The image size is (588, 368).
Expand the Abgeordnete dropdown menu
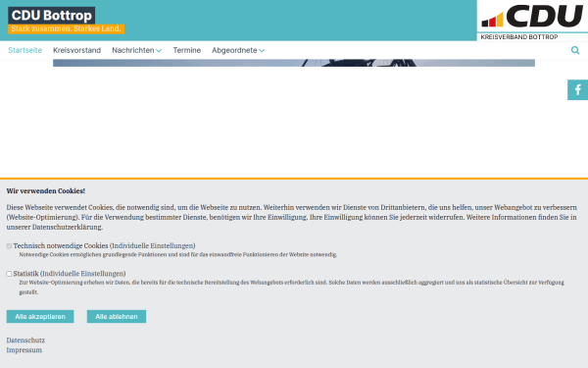point(238,50)
